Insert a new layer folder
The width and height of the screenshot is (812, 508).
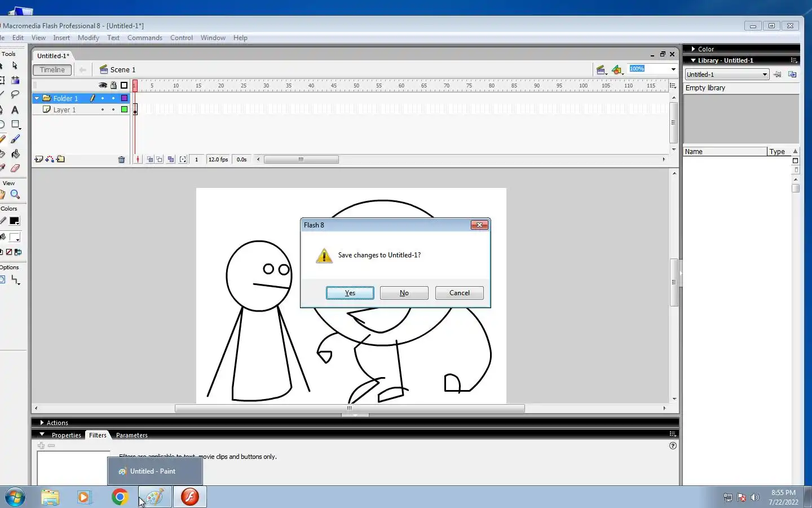[x=60, y=159]
